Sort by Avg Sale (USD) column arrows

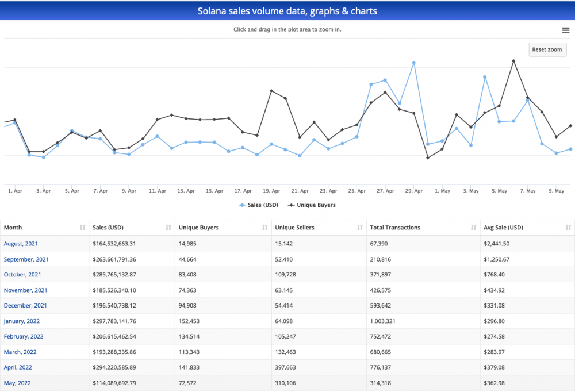click(568, 228)
